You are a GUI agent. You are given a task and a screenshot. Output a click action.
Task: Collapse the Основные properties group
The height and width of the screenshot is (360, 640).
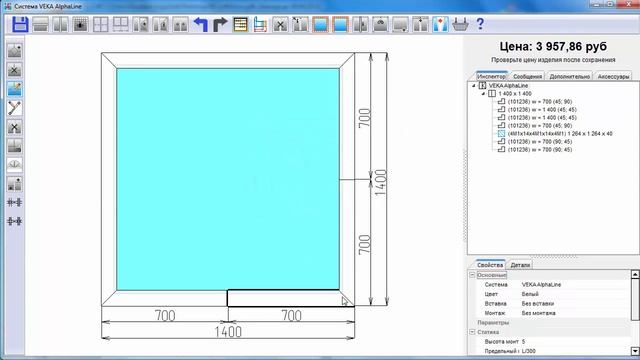pyautogui.click(x=472, y=275)
